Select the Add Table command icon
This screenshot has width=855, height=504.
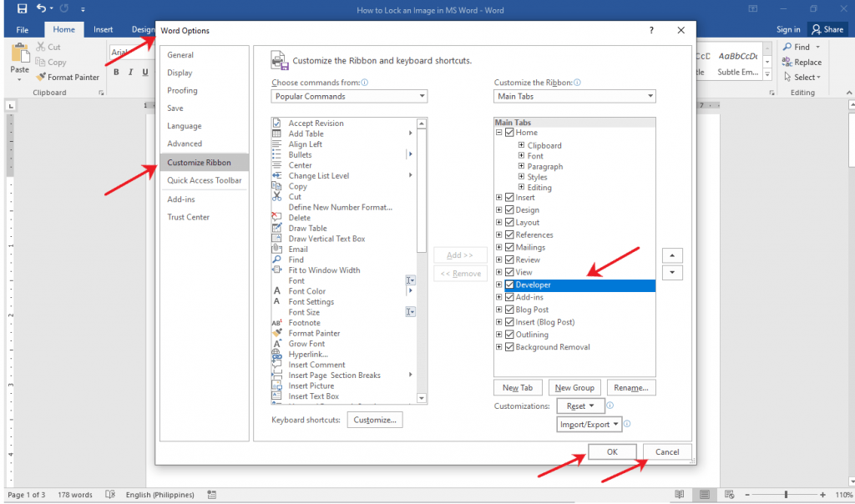coord(277,134)
